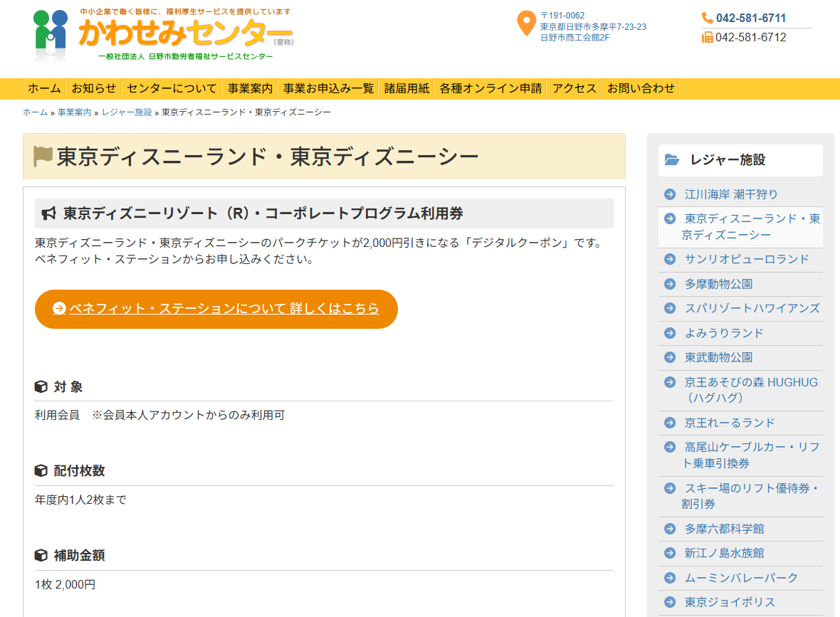The height and width of the screenshot is (617, 840).
Task: Open the ホーム menu item
Action: tap(44, 88)
